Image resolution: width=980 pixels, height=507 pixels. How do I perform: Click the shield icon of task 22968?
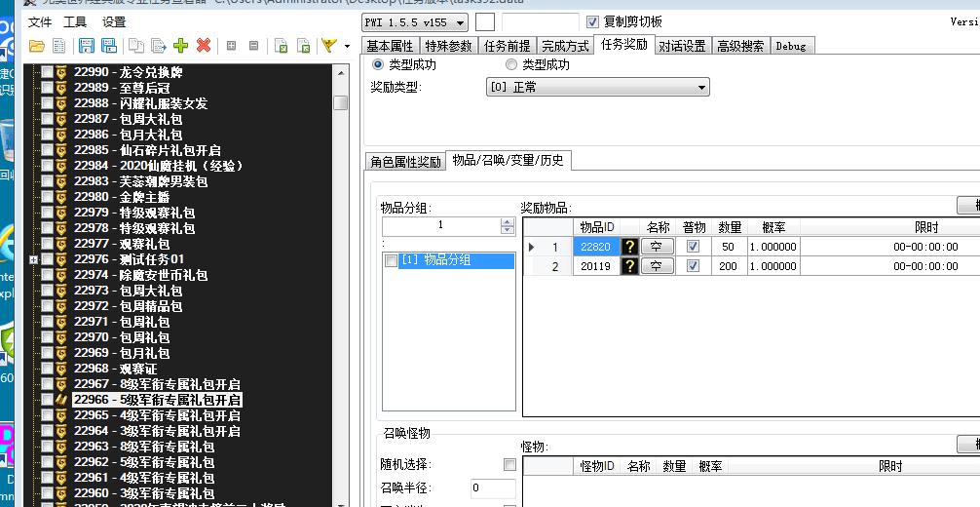[60, 369]
